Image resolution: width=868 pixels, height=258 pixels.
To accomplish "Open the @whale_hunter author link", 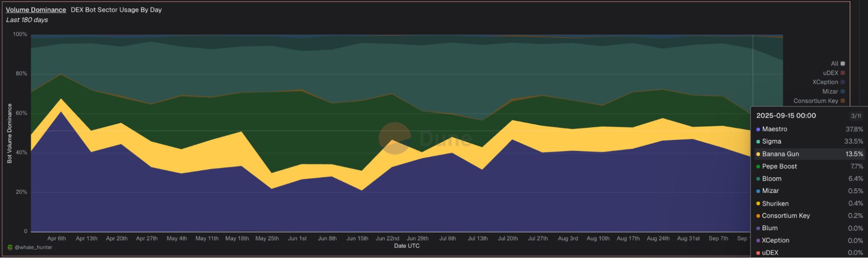I will coord(33,247).
